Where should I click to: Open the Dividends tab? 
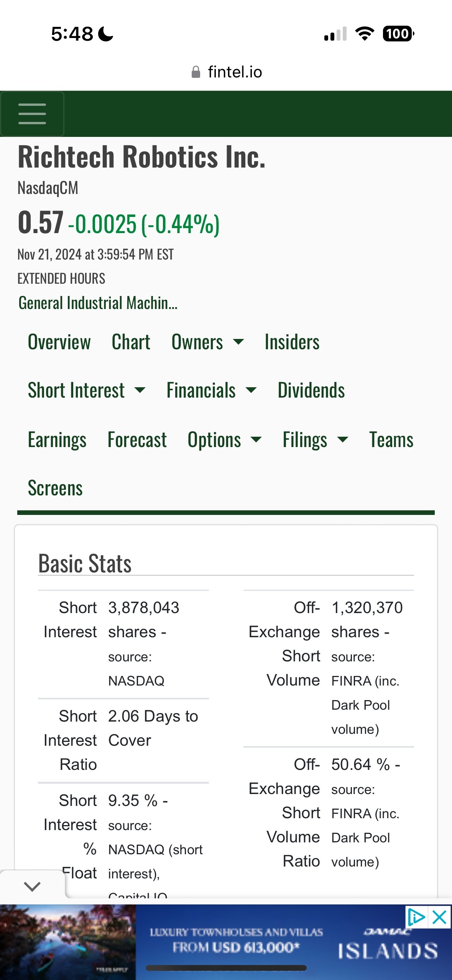311,390
